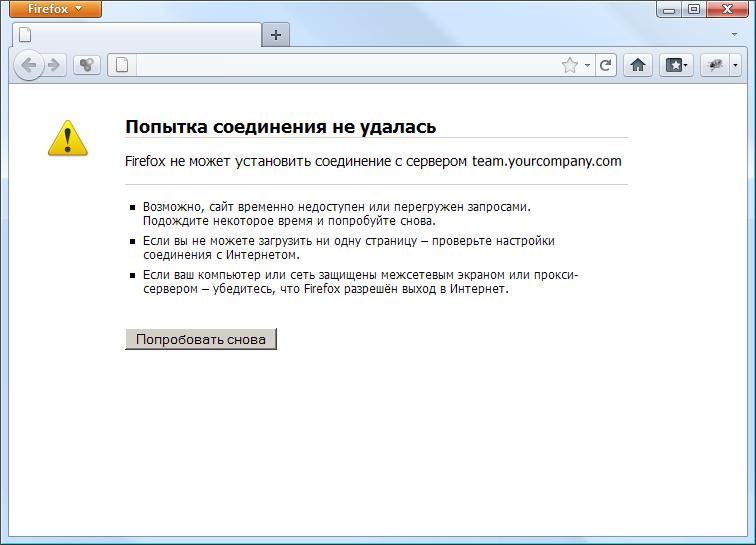Open the bookmarks menu button
The image size is (756, 545).
(676, 65)
